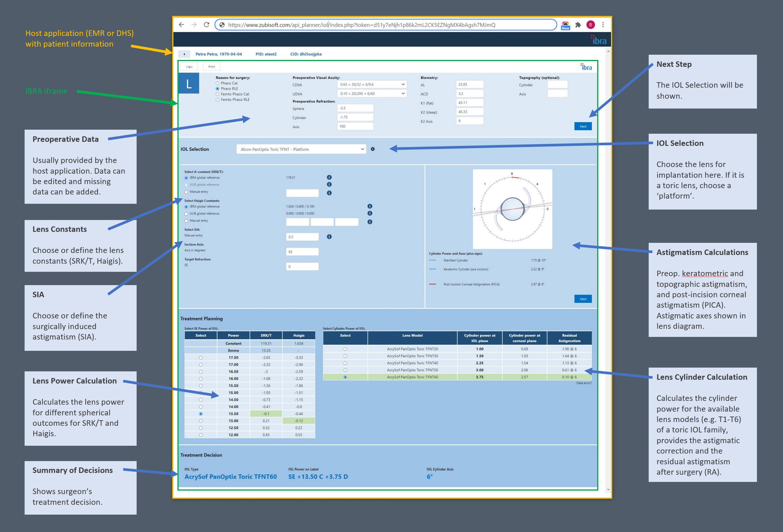
Task: Click the L eye-side tile
Action: [x=189, y=84]
